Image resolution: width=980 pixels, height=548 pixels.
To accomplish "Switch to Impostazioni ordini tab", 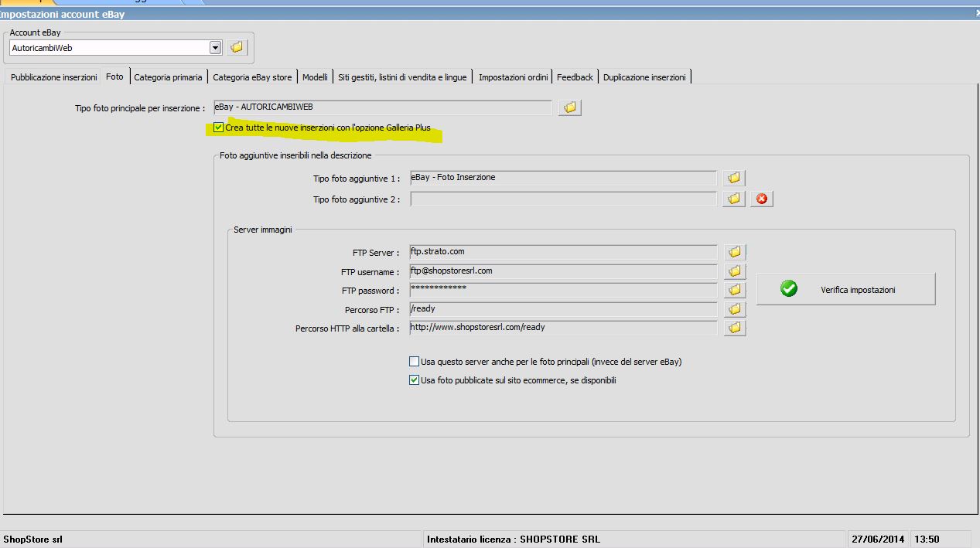I will 514,77.
